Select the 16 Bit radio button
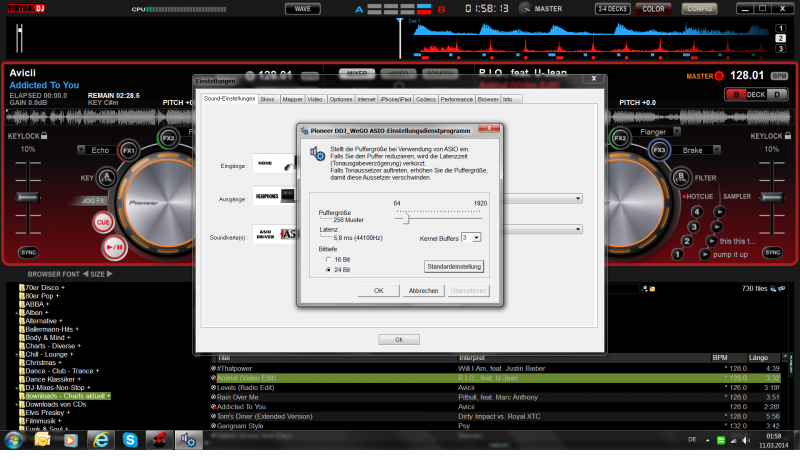800x460 pixels. click(328, 260)
